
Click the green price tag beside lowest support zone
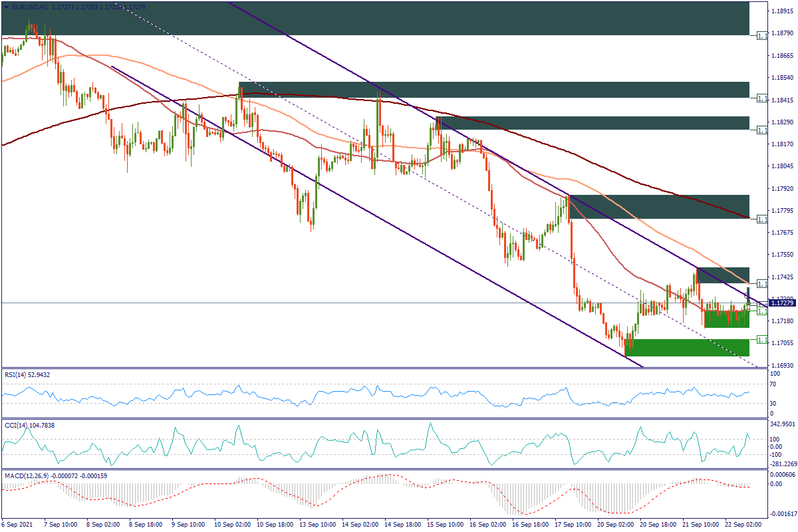coord(762,338)
